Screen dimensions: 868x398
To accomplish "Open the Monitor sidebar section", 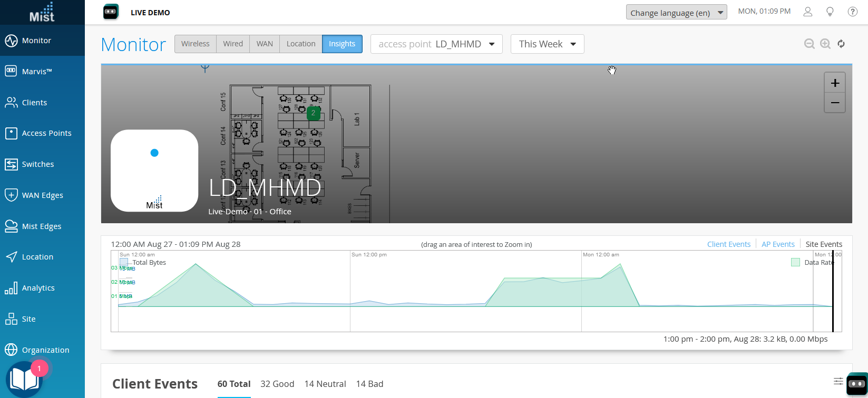I will pyautogui.click(x=42, y=41).
